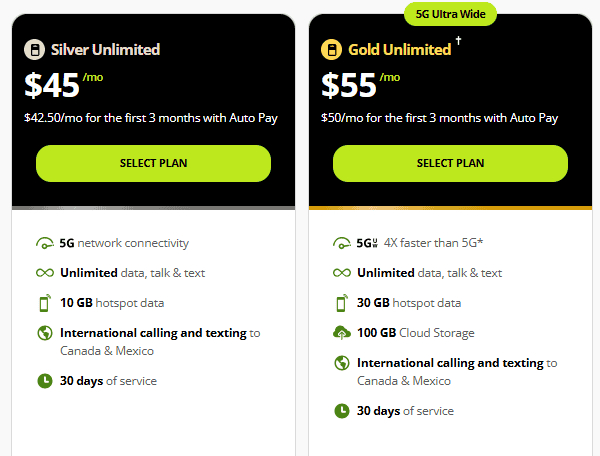Viewport: 600px width, 456px height.
Task: Select the Silver Unlimited plan
Action: coord(153,163)
